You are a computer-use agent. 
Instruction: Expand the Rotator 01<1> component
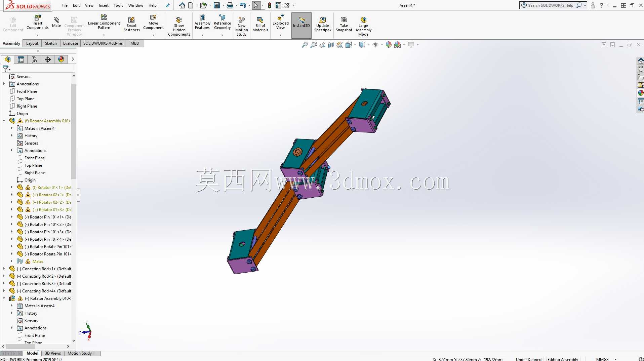pyautogui.click(x=12, y=187)
